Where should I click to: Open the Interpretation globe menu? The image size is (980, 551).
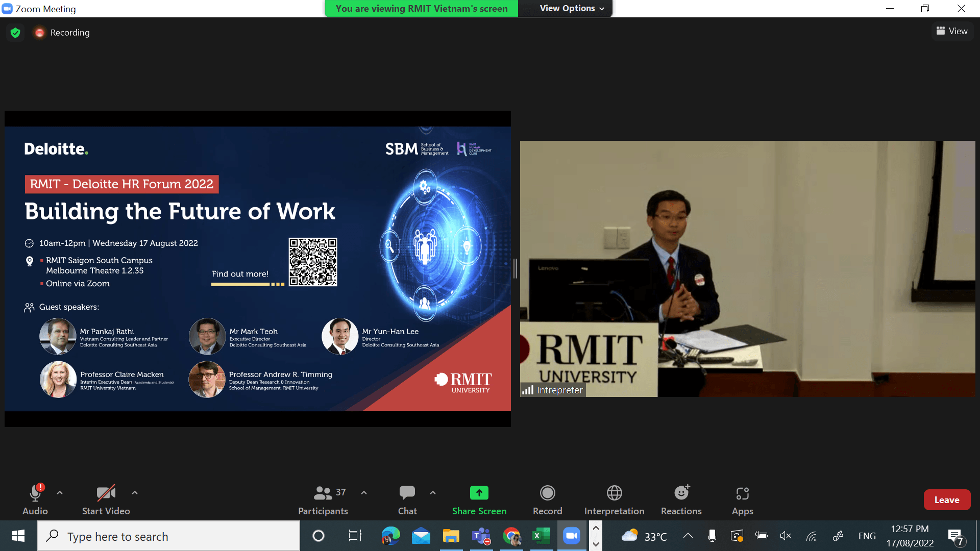(615, 499)
